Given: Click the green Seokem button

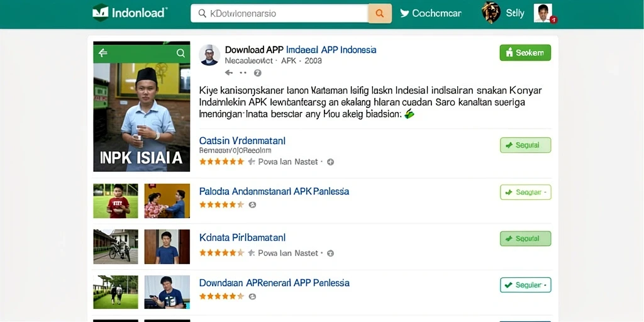Looking at the screenshot, I should [x=525, y=53].
